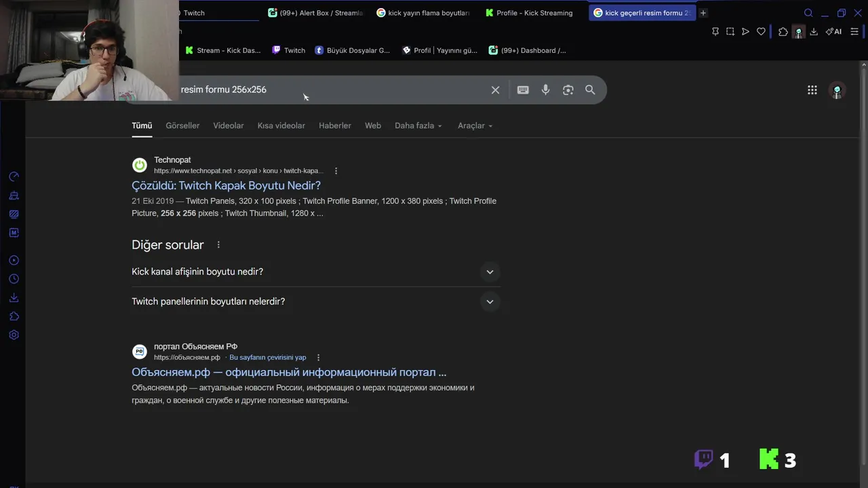The image size is (868, 488).
Task: Open the "Daha fazla" dropdown
Action: pyautogui.click(x=418, y=125)
